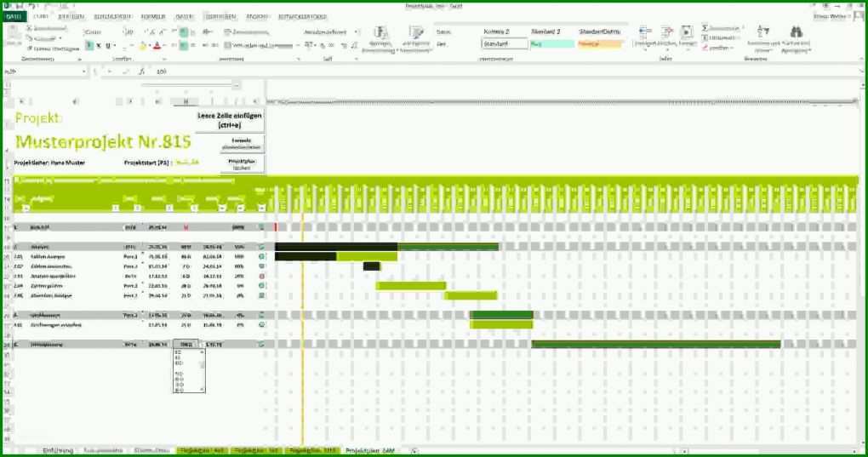
Task: Click 'Leere Zeile einfügen' button
Action: click(x=230, y=120)
